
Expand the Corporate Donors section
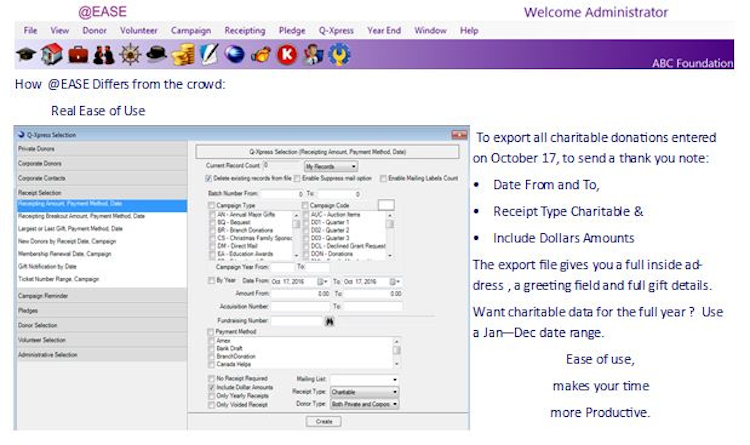pyautogui.click(x=102, y=164)
